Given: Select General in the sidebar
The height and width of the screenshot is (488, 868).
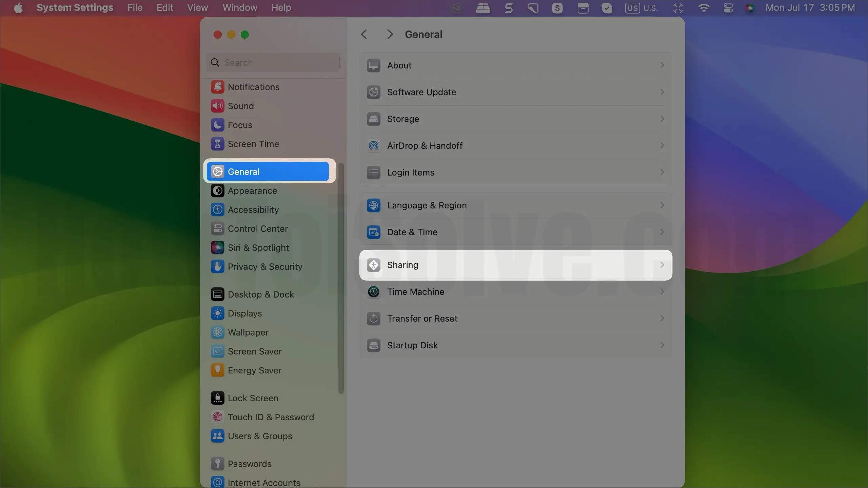Looking at the screenshot, I should pos(268,171).
